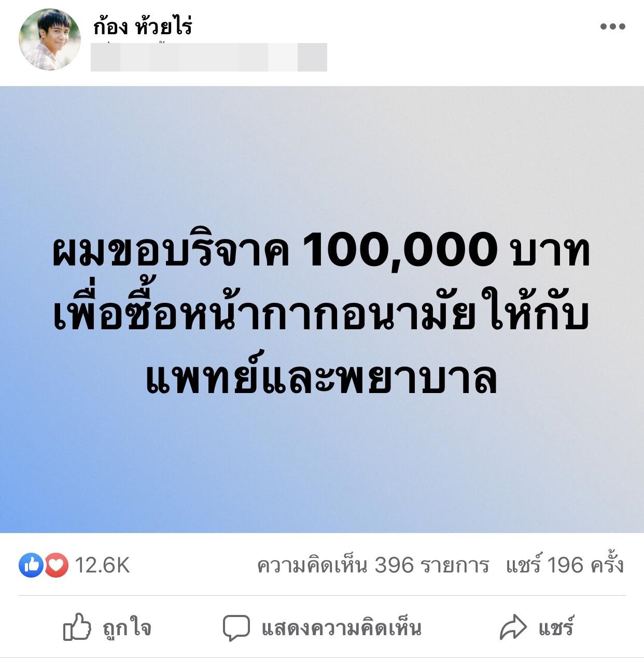The width and height of the screenshot is (644, 658).
Task: Tap the blue like reaction icon
Action: pyautogui.click(x=31, y=565)
